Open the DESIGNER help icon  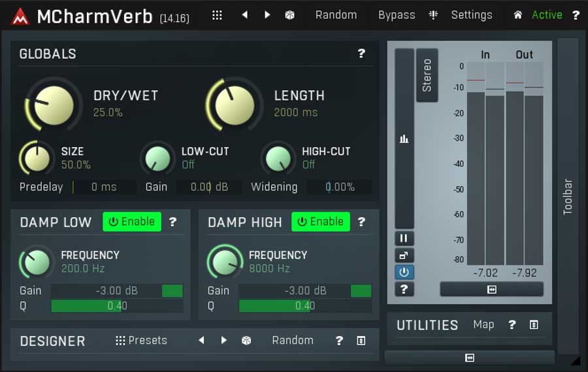tap(339, 341)
